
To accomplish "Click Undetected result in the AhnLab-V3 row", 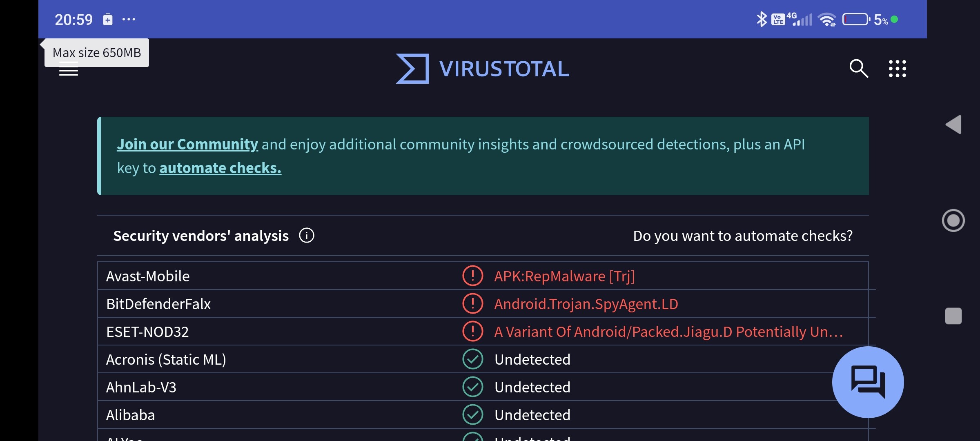I will pos(532,387).
